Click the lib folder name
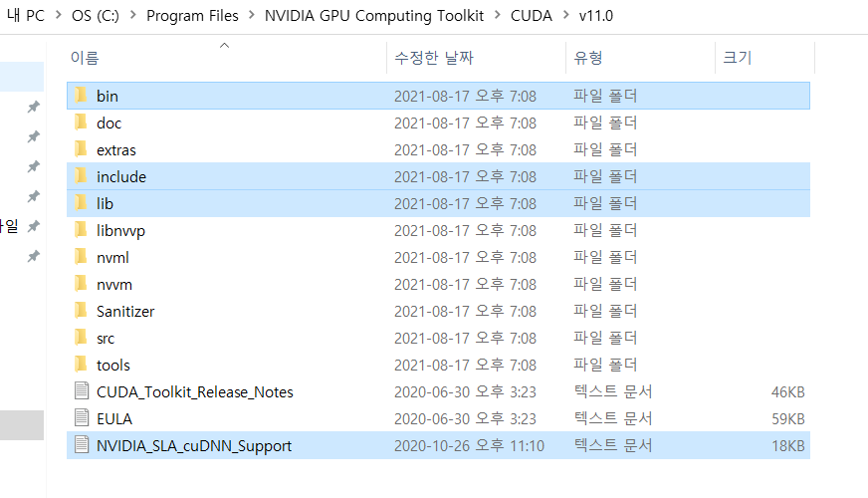The width and height of the screenshot is (868, 498). pos(105,204)
